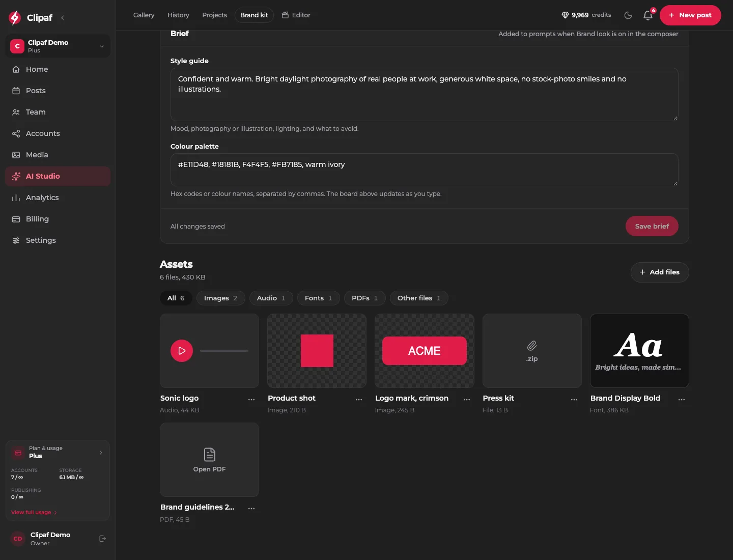
Task: Expand the Clipaf Demo workspace dropdown
Action: tap(58, 46)
